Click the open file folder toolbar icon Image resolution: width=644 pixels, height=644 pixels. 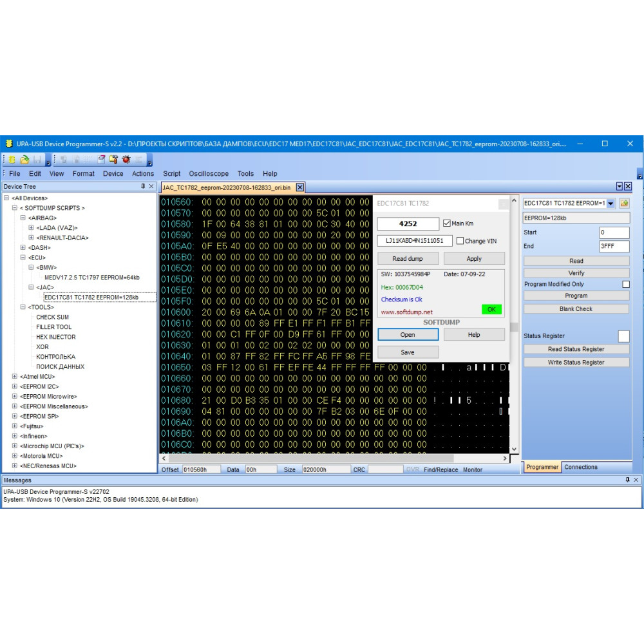[24, 159]
